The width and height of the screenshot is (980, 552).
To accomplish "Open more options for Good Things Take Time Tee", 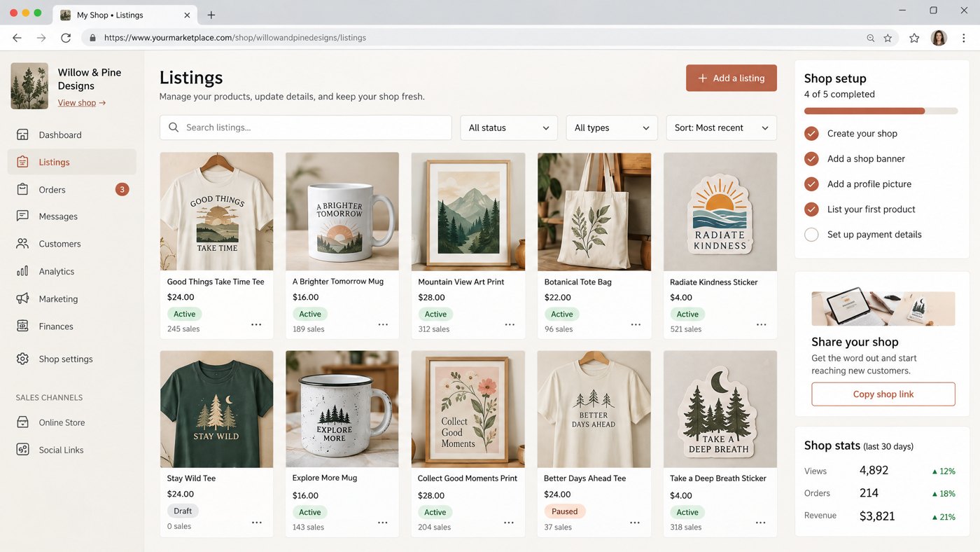I will [256, 325].
